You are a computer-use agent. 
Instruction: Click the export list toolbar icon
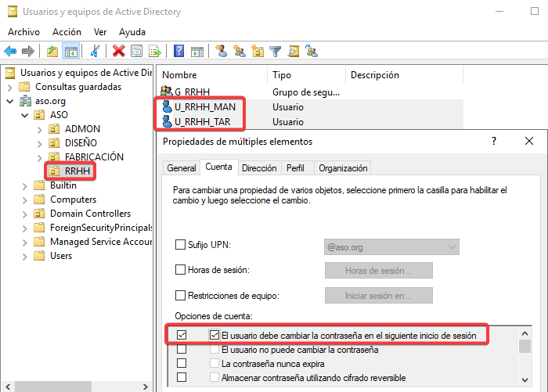156,52
